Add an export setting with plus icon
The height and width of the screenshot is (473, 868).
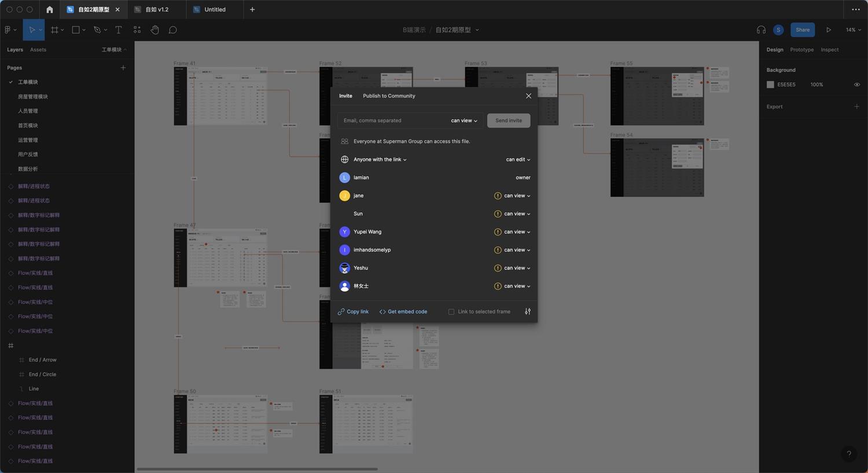click(x=856, y=107)
